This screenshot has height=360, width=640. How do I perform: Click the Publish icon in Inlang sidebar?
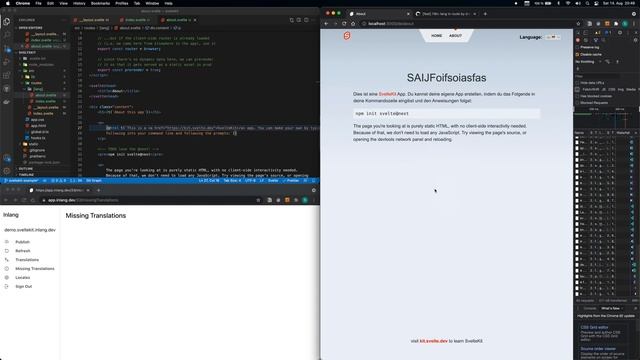[7, 242]
